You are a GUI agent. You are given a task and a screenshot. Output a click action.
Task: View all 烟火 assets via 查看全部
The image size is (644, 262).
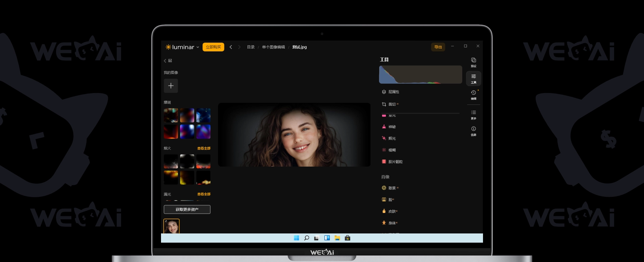coord(204,148)
